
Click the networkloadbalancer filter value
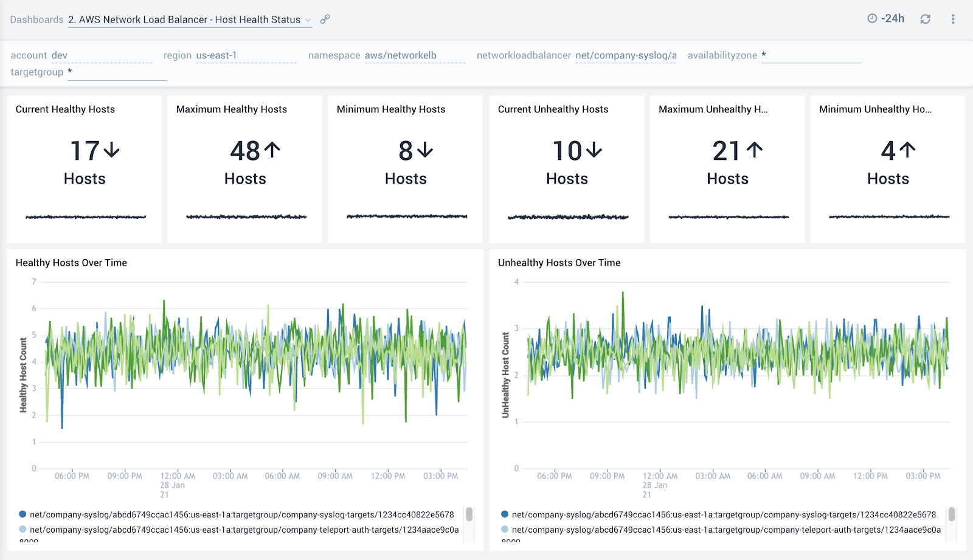tap(626, 55)
